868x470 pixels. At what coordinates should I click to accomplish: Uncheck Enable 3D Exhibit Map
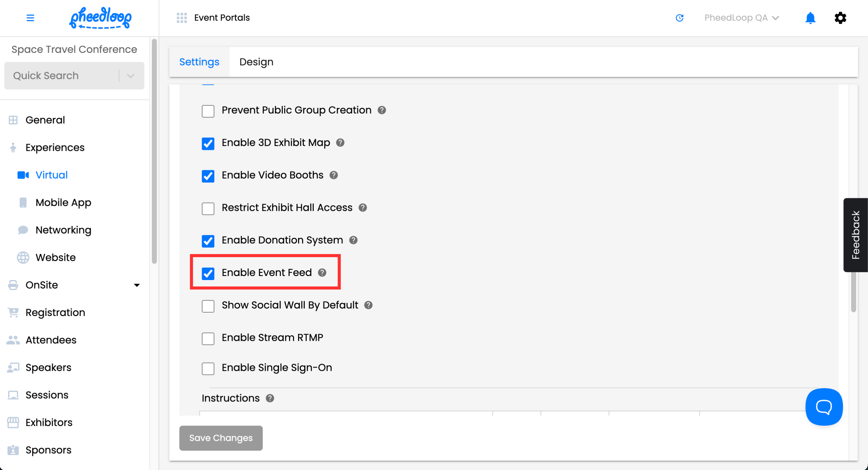(x=208, y=144)
